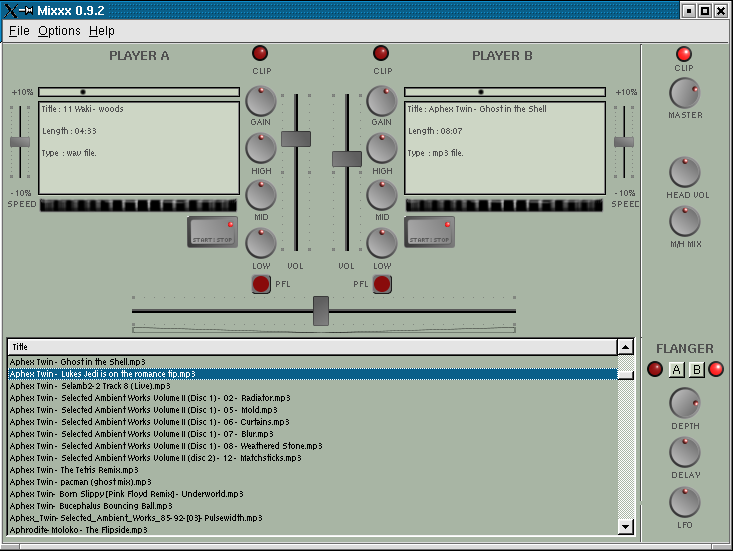Toggle Player A PFL button

[260, 285]
